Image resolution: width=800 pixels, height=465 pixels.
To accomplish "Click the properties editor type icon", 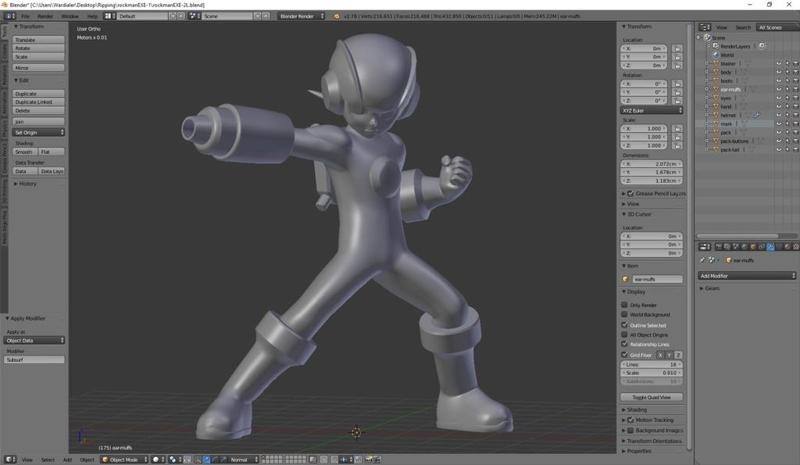I will click(x=705, y=247).
